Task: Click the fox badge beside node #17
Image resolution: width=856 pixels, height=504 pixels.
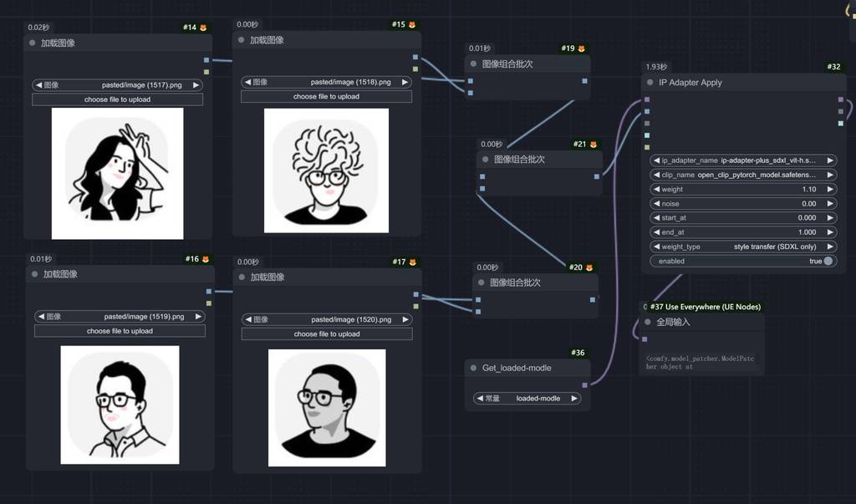Action: (412, 262)
